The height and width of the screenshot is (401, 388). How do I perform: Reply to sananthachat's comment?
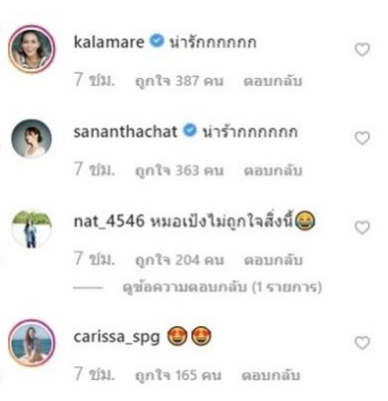273,171
